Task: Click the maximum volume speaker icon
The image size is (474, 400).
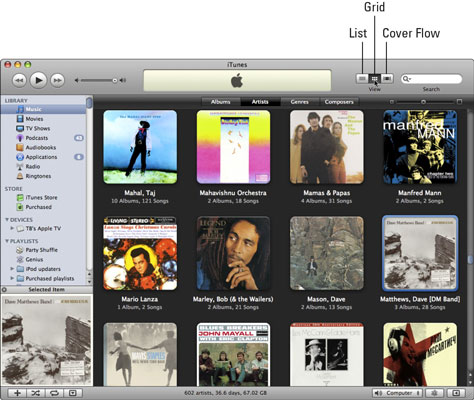Action: pos(123,80)
